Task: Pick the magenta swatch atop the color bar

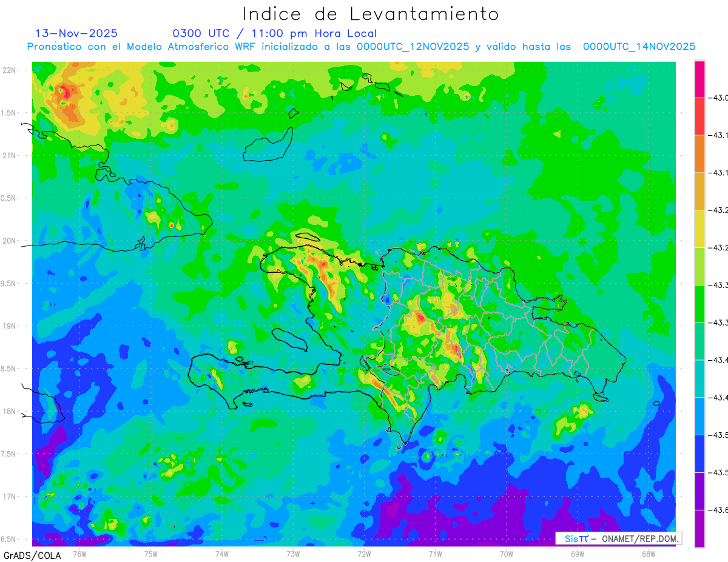Action: click(x=699, y=79)
